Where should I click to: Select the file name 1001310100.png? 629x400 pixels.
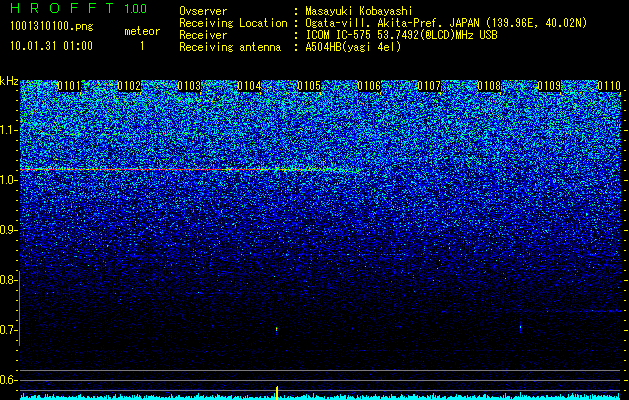52,26
